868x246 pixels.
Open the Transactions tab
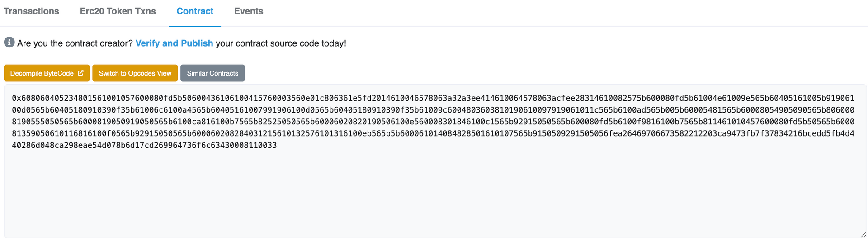coord(31,11)
